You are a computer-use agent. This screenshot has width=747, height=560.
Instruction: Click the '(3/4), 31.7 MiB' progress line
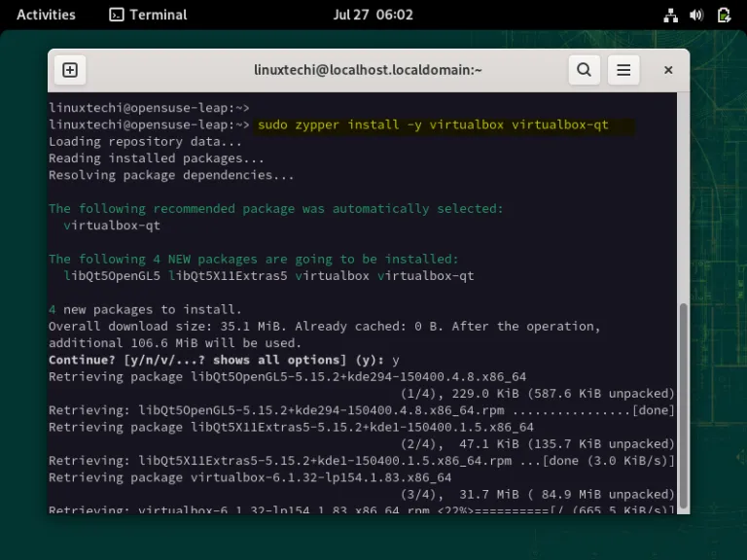pos(537,494)
